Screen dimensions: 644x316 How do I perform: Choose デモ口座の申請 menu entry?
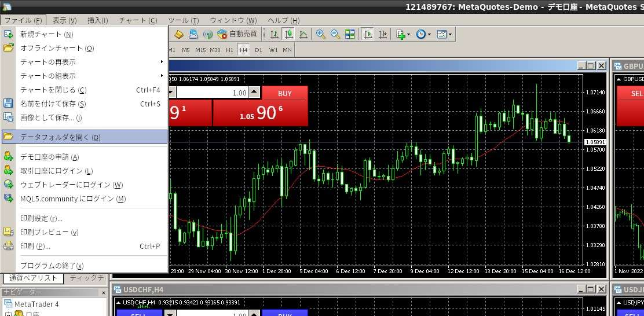click(85, 157)
